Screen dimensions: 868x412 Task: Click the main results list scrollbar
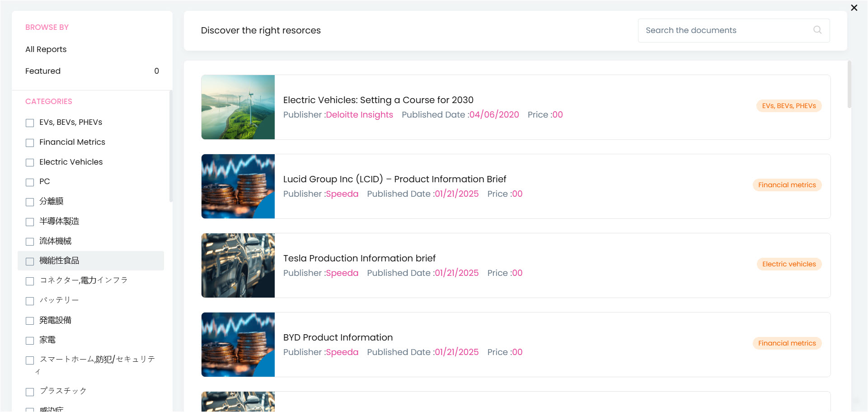pyautogui.click(x=849, y=85)
